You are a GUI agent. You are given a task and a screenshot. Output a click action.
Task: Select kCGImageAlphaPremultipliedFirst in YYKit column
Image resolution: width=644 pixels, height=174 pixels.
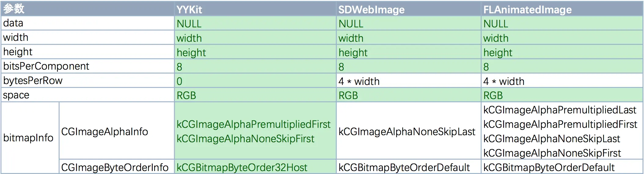(254, 124)
